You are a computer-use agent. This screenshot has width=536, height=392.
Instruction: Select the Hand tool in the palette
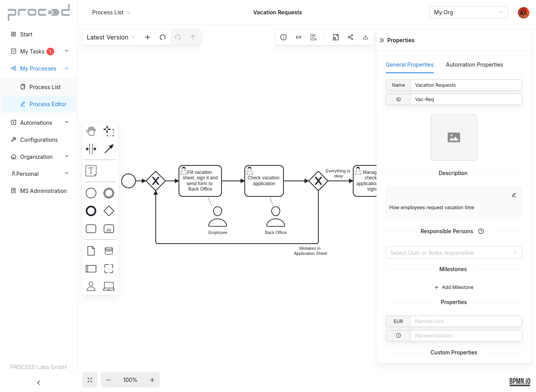tap(91, 131)
